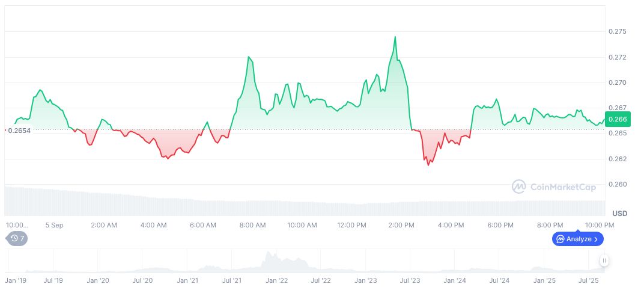
Task: Click the lowest red dip near 4:00 PM
Action: 428,164
